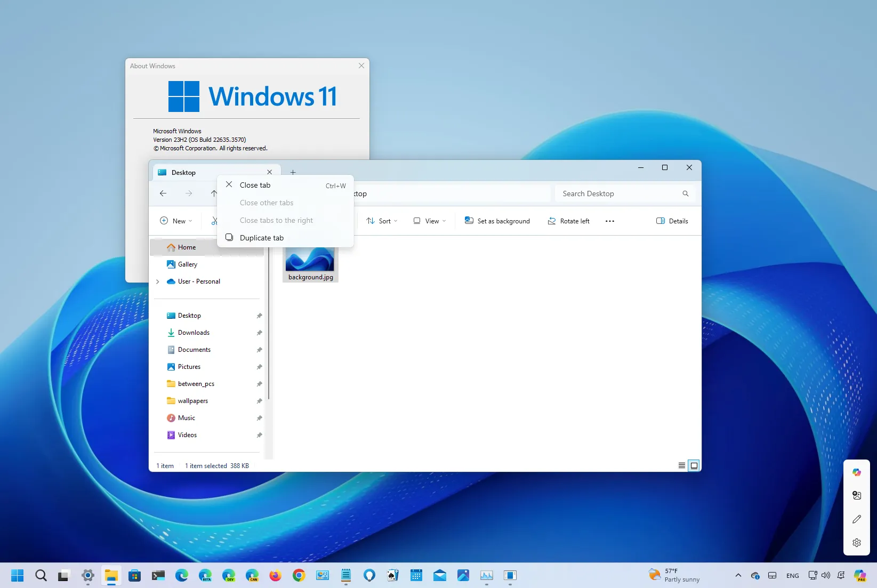Launch Firefox from the taskbar
The height and width of the screenshot is (588, 877).
[x=275, y=575]
